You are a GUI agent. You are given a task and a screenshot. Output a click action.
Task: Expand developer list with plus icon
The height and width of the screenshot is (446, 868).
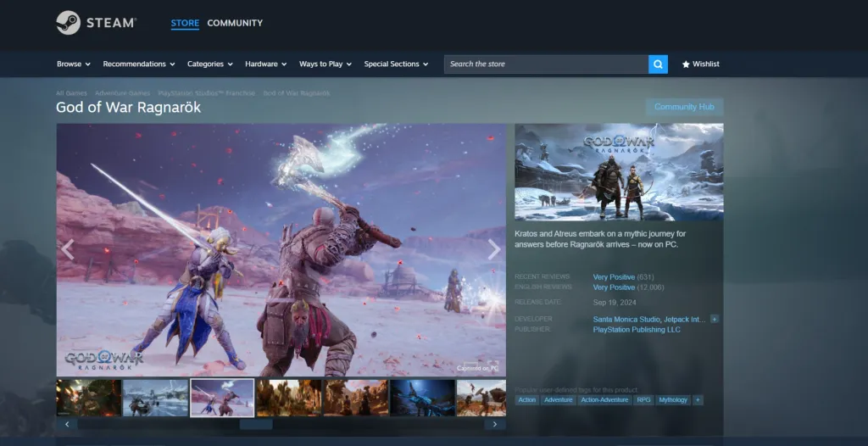tap(715, 319)
